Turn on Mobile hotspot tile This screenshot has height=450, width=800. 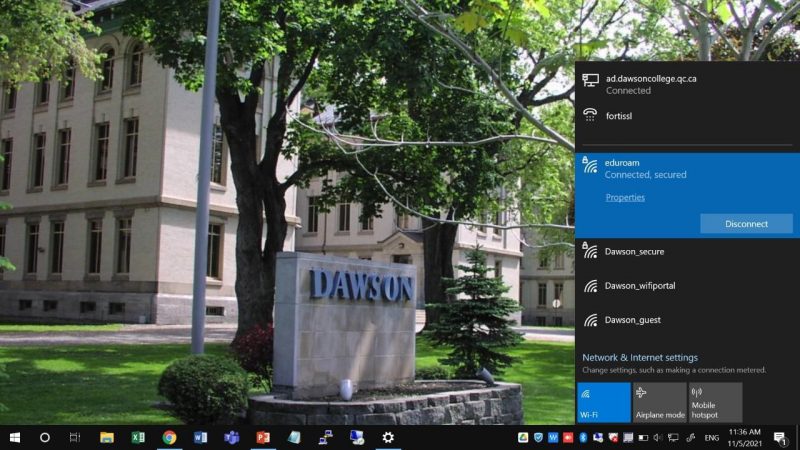715,402
